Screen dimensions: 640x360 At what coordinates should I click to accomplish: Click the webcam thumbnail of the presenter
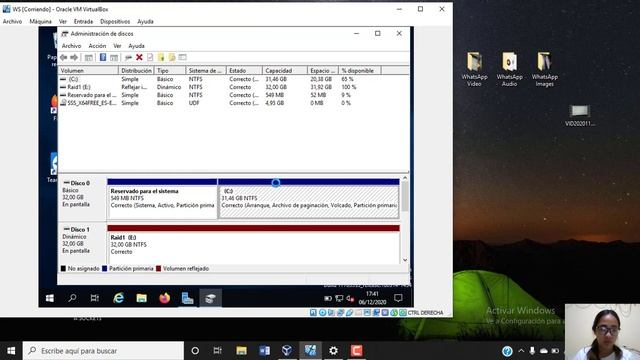[602, 332]
